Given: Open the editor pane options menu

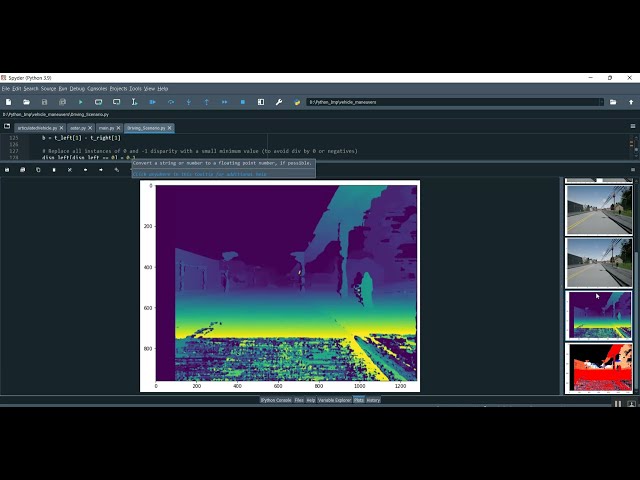Looking at the screenshot, I should [x=633, y=126].
